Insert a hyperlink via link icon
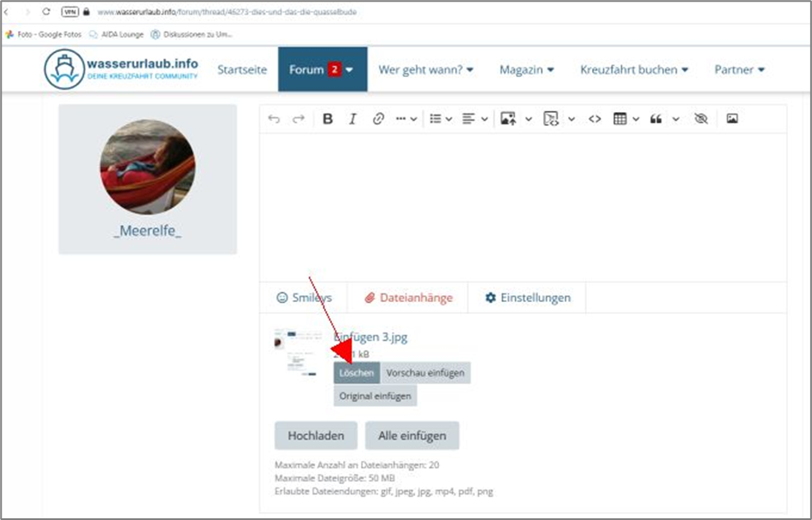 pyautogui.click(x=378, y=119)
